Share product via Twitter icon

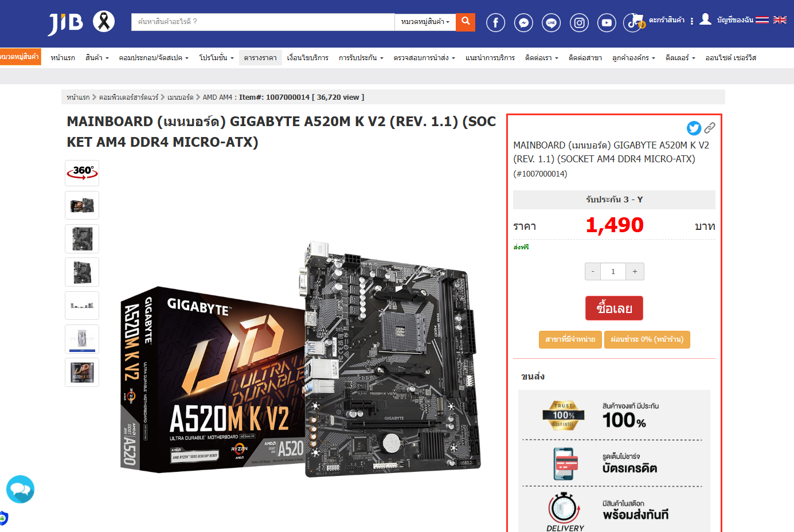pyautogui.click(x=694, y=128)
